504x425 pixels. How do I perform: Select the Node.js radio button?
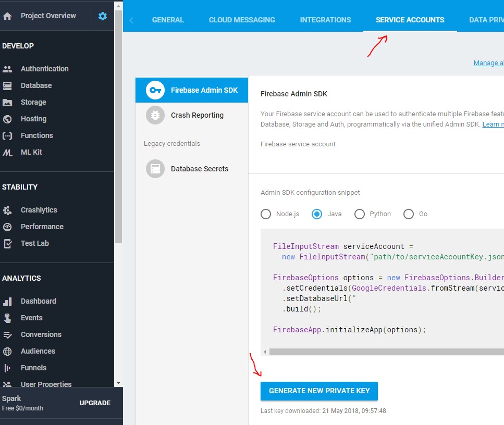266,214
